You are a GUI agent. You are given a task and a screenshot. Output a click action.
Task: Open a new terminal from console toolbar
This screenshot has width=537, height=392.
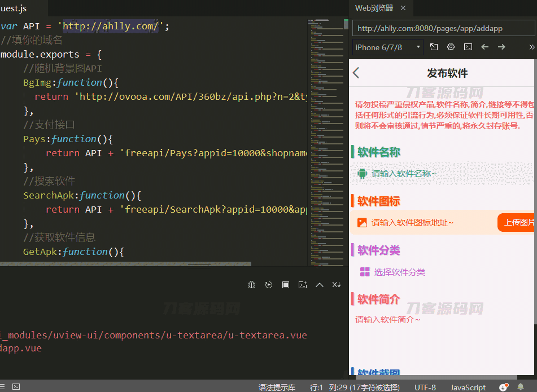tap(303, 285)
